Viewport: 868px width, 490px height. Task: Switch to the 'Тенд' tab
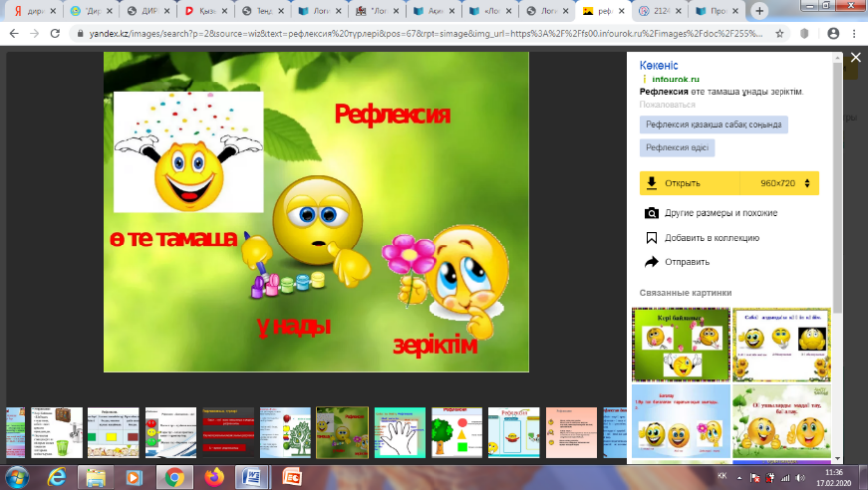click(x=262, y=11)
